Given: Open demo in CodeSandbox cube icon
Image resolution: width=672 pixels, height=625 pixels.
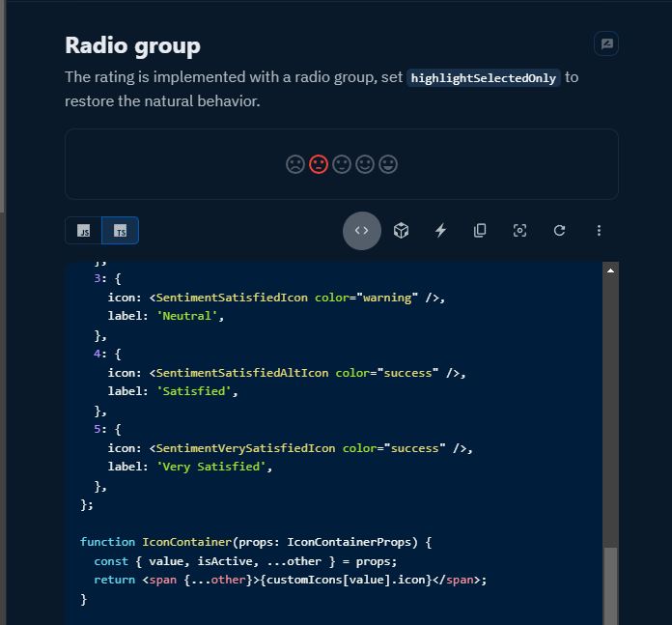Looking at the screenshot, I should [401, 231].
